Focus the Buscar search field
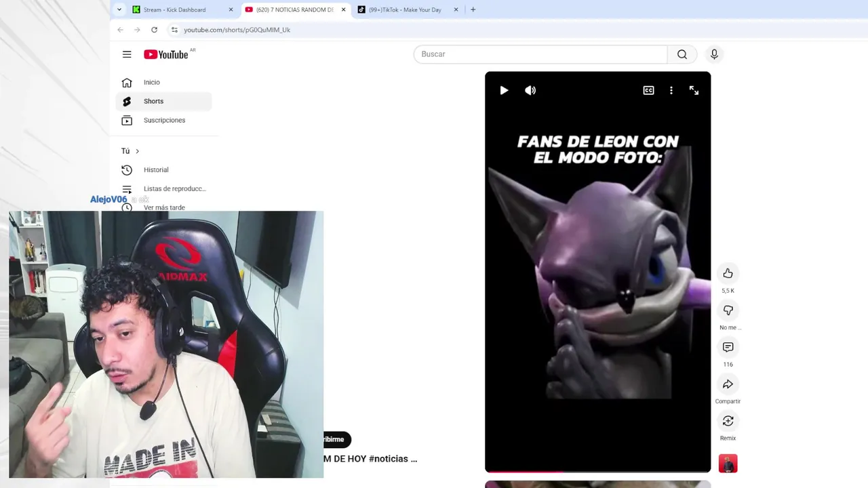The height and width of the screenshot is (488, 868). 540,54
